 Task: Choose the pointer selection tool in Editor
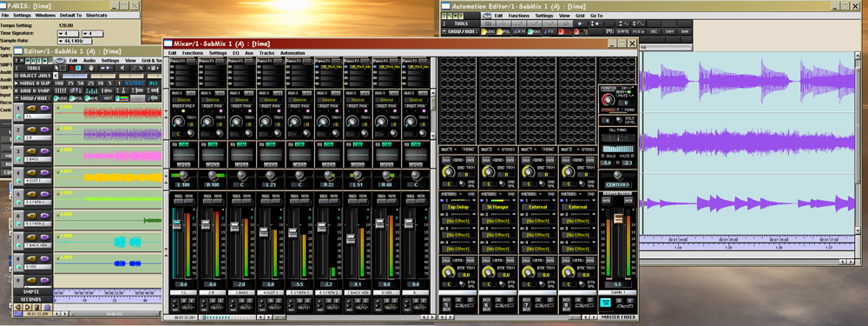point(56,68)
